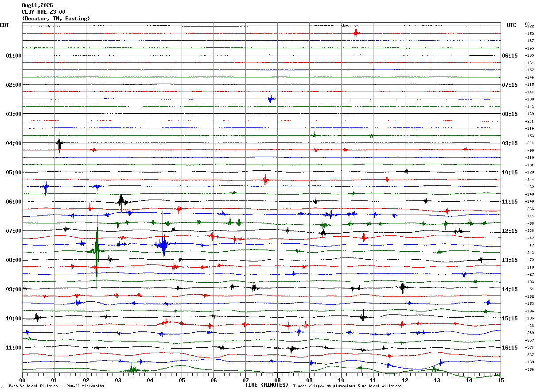This screenshot has width=536, height=392.
Task: Click DC offset value -201
Action: pos(529,121)
